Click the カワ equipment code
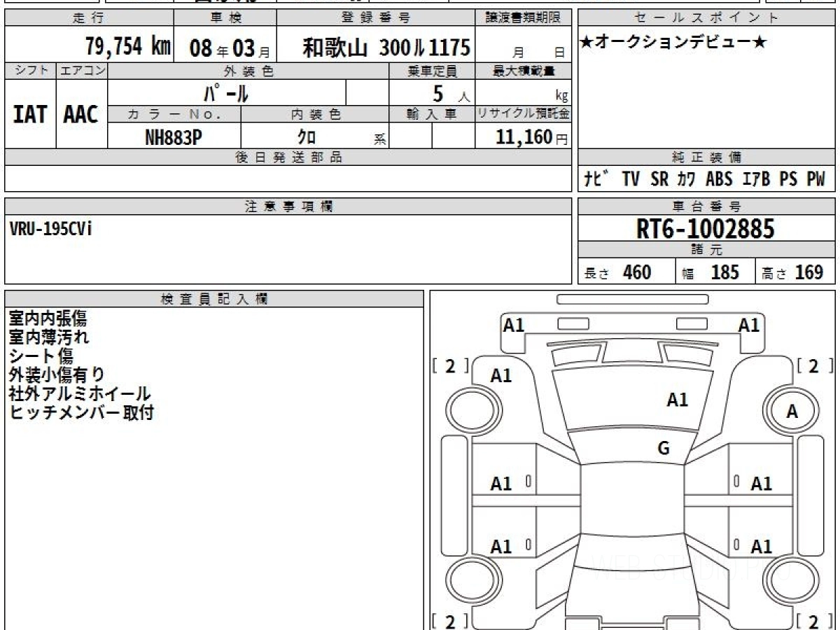840x630 pixels. coord(685,179)
